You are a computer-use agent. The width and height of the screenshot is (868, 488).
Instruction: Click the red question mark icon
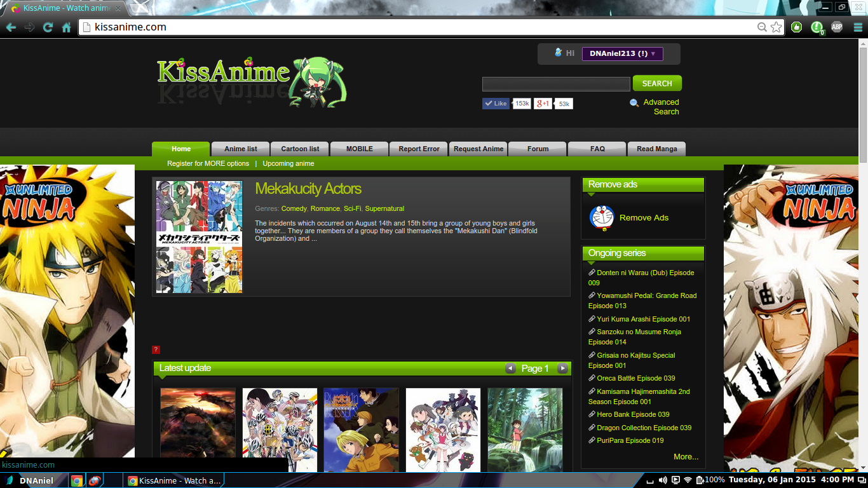(156, 349)
